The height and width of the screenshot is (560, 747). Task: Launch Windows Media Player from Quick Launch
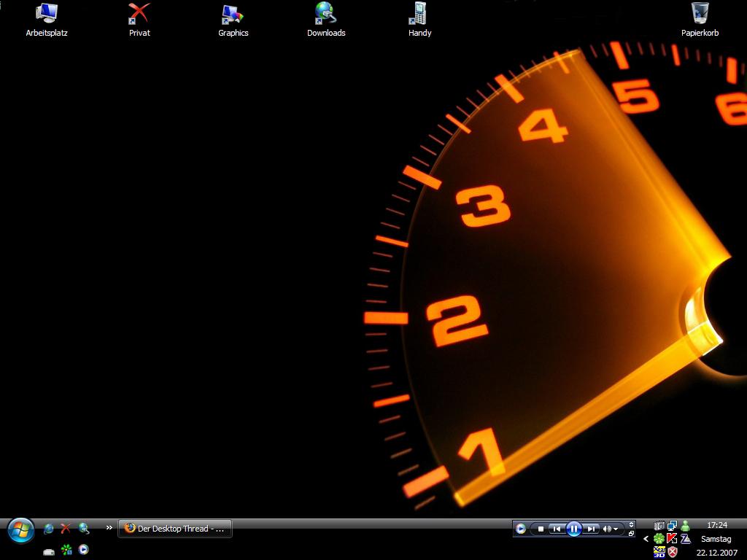point(84,550)
